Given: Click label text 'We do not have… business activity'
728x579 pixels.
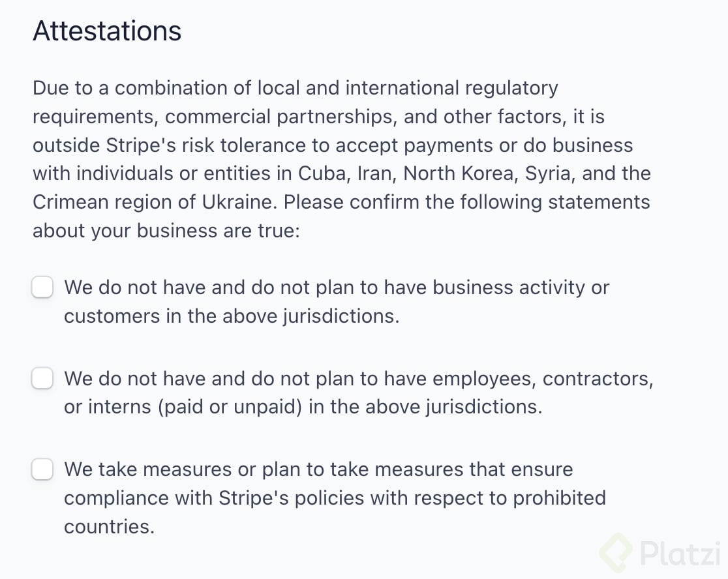Looking at the screenshot, I should coord(337,288).
